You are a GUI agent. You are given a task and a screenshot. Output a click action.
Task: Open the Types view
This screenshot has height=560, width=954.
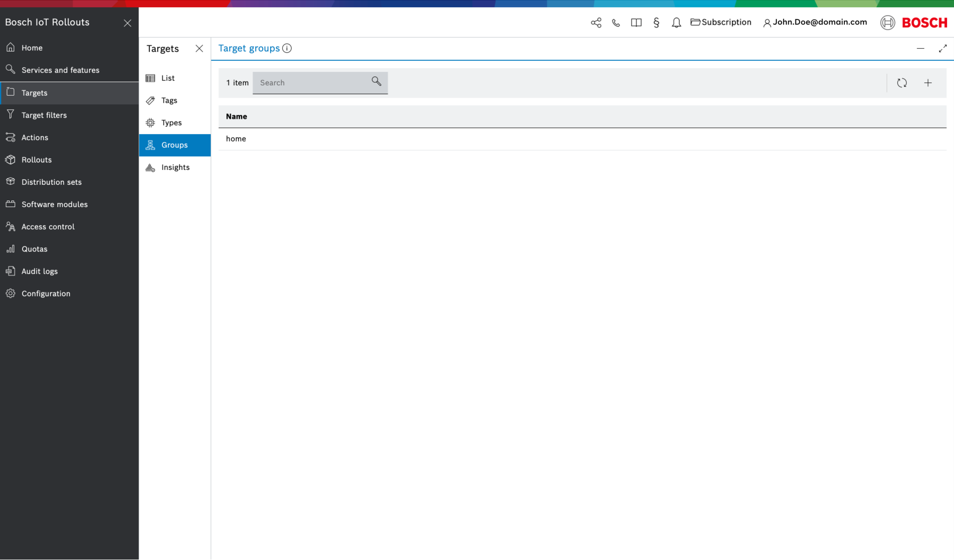click(x=175, y=123)
